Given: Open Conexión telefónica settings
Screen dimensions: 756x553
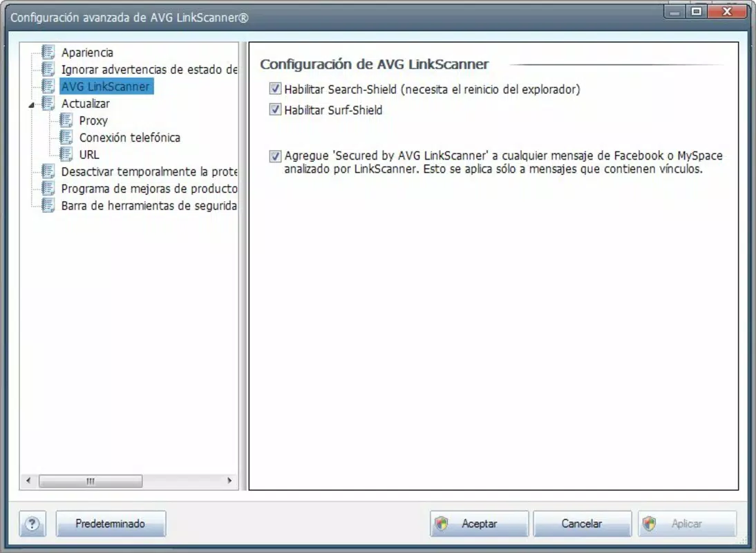Looking at the screenshot, I should pyautogui.click(x=130, y=138).
